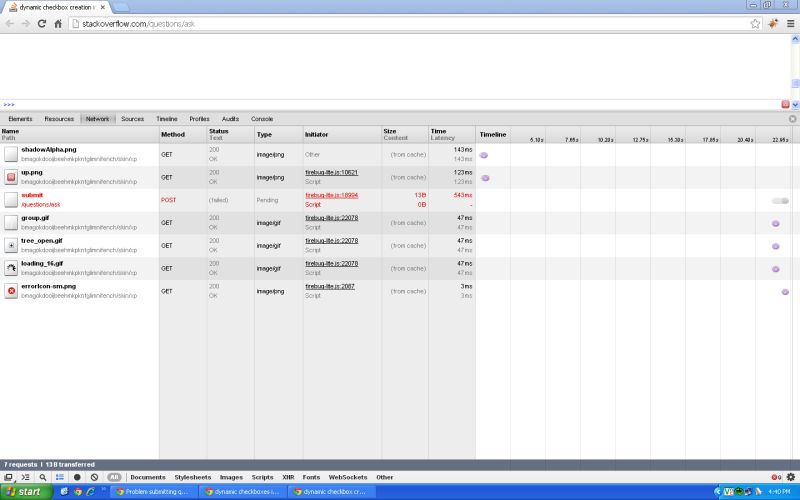Sort by the Method column header
800x500 pixels.
183,134
